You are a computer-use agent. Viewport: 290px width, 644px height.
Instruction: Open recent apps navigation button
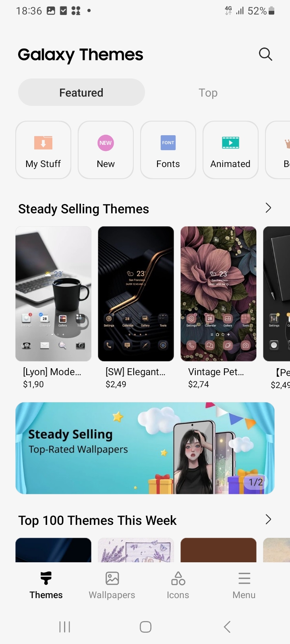64,627
